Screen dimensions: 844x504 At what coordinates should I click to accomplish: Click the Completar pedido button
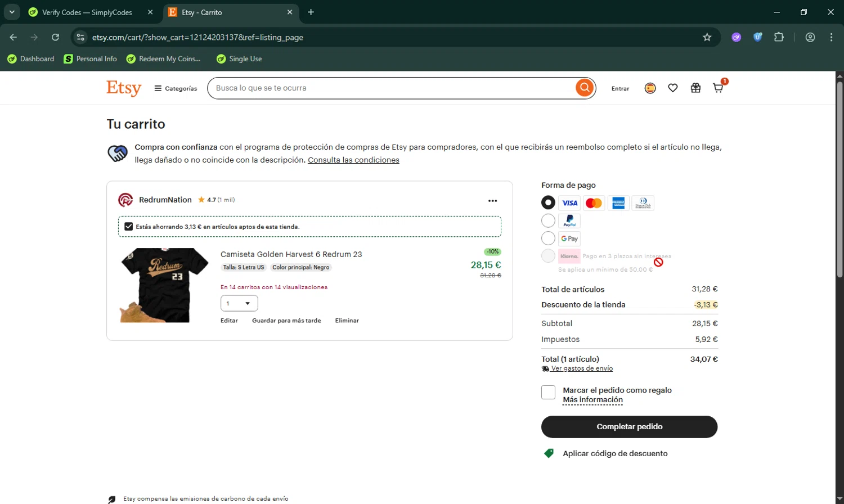point(629,426)
